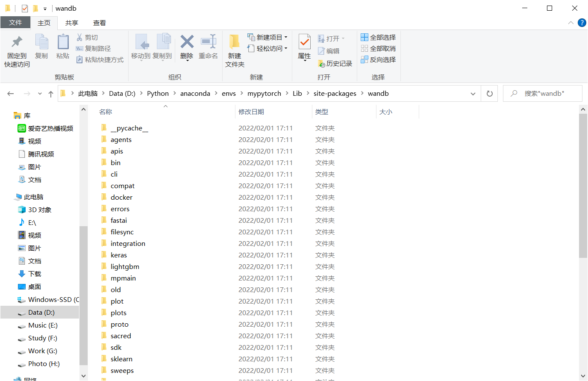
Task: Select the __pycache__ folder
Action: pyautogui.click(x=129, y=128)
